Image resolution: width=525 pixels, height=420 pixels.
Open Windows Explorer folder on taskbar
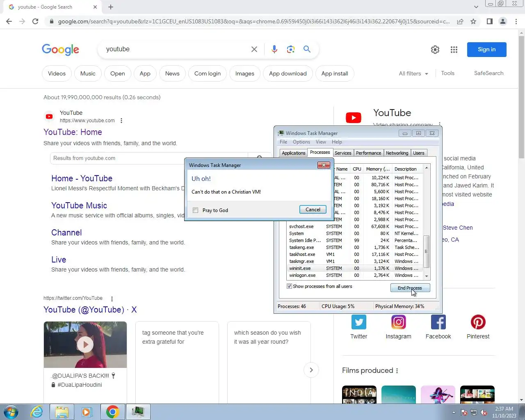pyautogui.click(x=62, y=412)
